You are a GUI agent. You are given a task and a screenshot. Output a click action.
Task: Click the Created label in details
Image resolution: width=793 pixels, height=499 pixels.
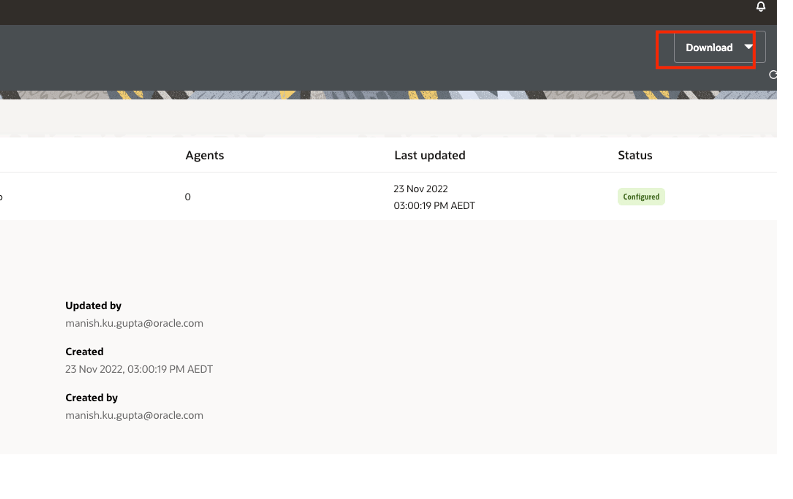click(x=84, y=352)
